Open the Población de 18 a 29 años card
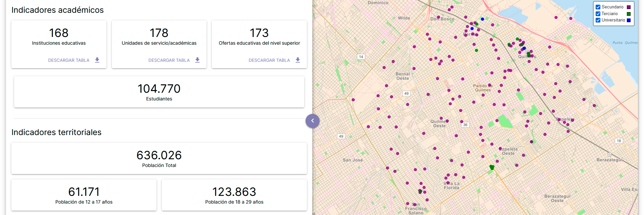The width and height of the screenshot is (644, 215). tap(234, 195)
